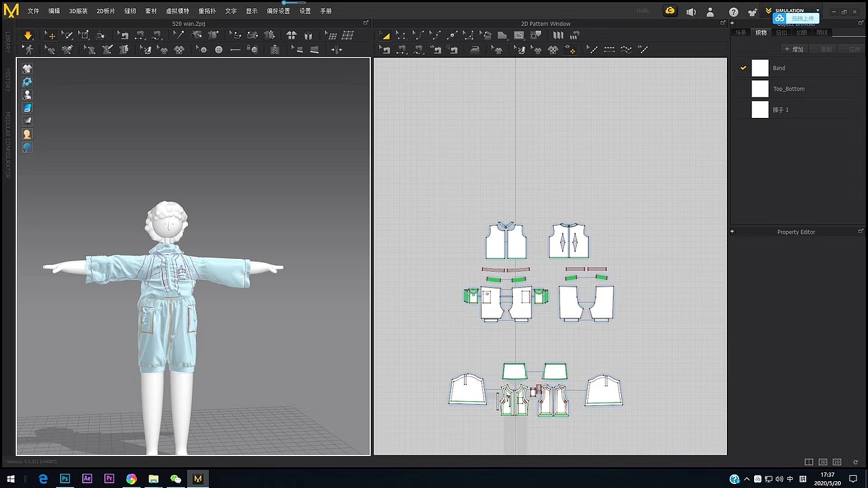Click the add garment shirt icon in header
The width and height of the screenshot is (868, 488).
(752, 12)
